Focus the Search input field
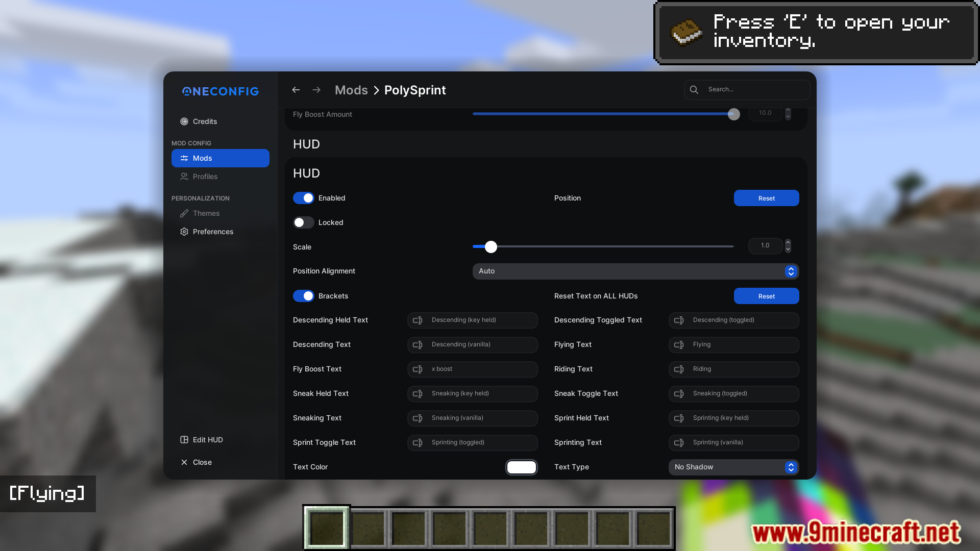Image resolution: width=980 pixels, height=551 pixels. tap(747, 90)
